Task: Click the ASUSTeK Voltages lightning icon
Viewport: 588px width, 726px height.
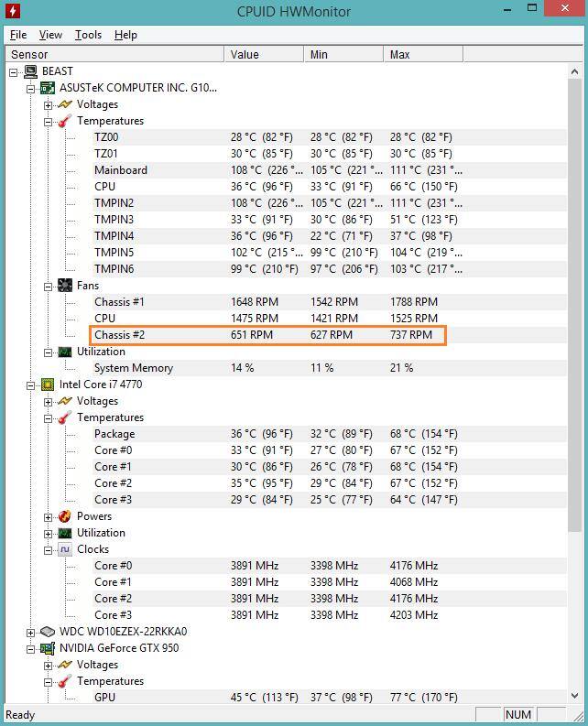Action: (x=65, y=104)
